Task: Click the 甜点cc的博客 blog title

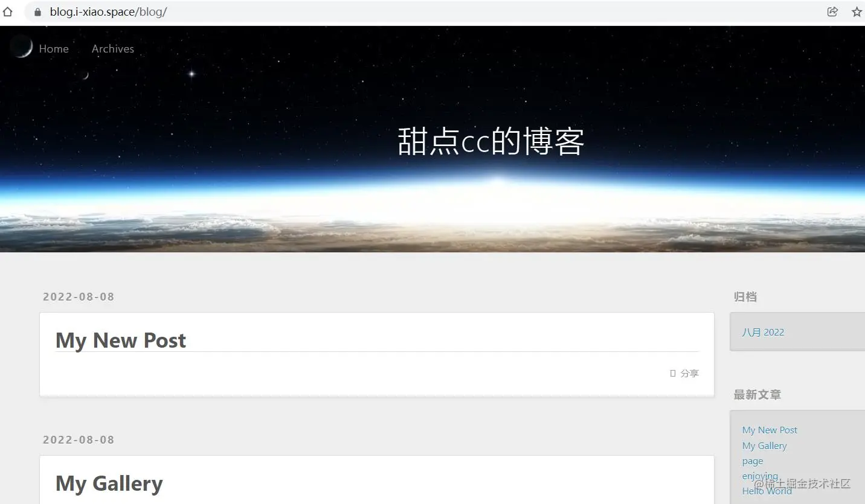Action: coord(490,142)
